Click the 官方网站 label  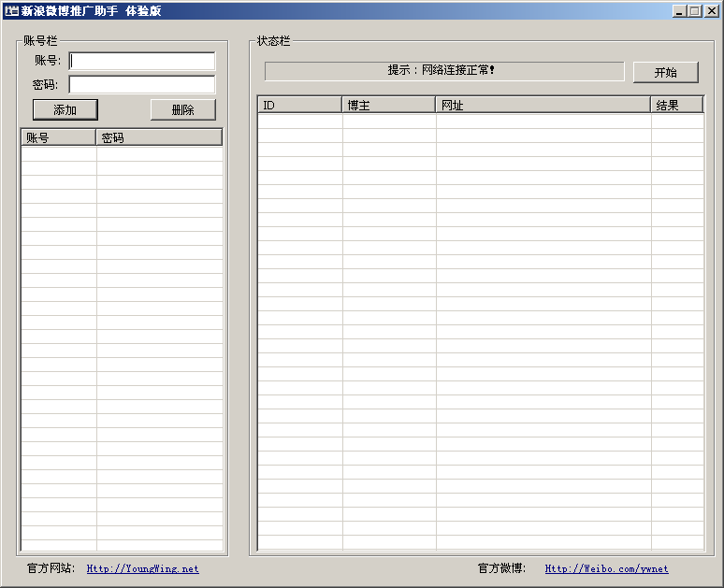pyautogui.click(x=51, y=568)
